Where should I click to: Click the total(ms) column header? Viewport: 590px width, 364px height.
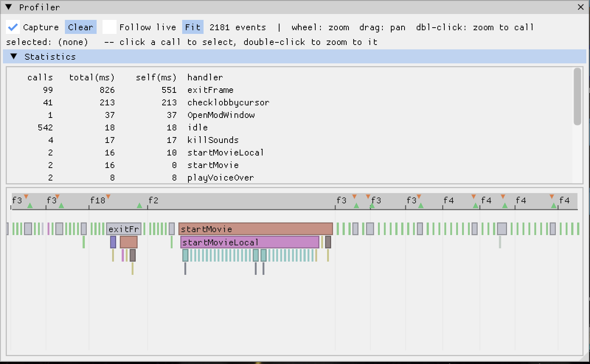[x=92, y=77]
